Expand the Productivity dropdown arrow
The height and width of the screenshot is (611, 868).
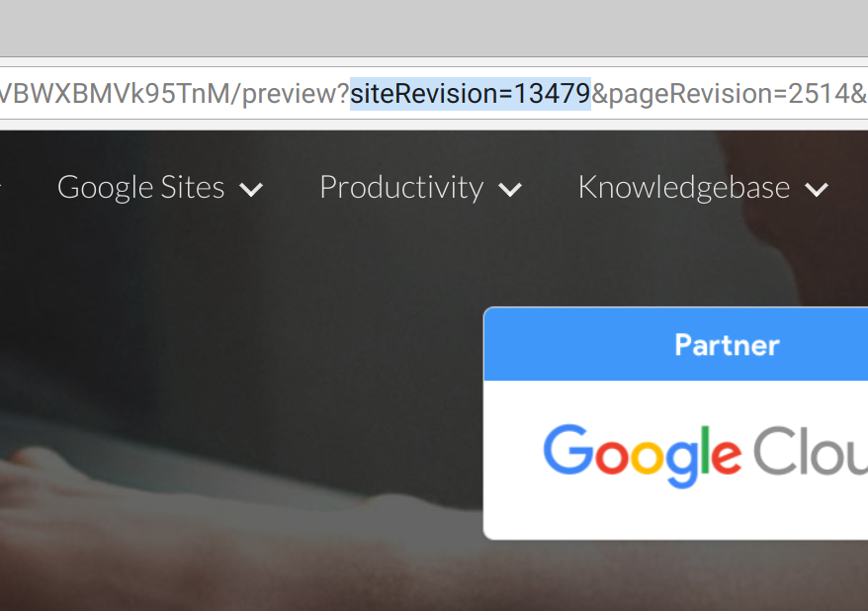pyautogui.click(x=510, y=190)
